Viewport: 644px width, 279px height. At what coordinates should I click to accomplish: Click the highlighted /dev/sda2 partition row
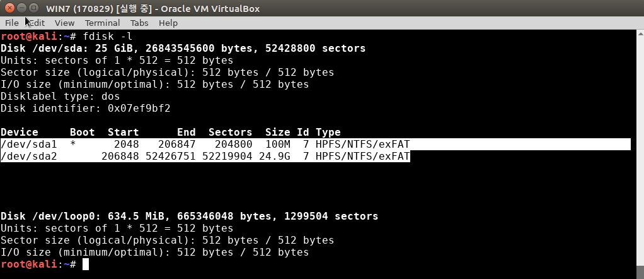pyautogui.click(x=205, y=157)
